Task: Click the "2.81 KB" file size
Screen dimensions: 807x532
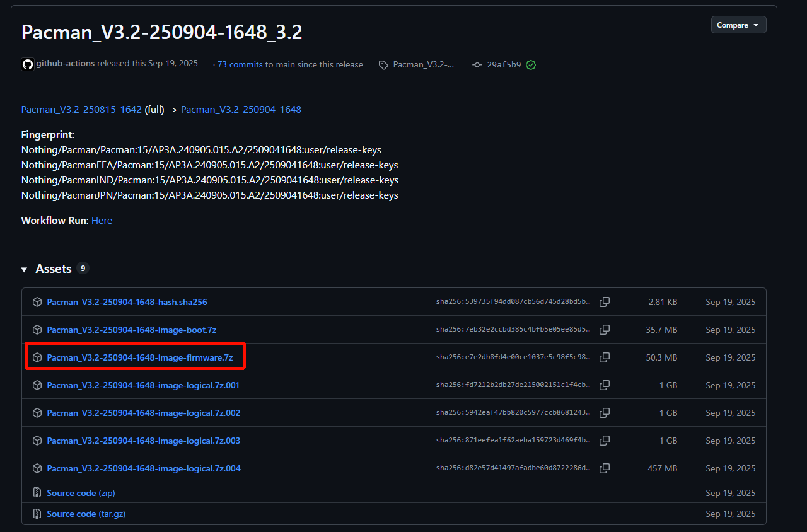Action: (x=663, y=302)
